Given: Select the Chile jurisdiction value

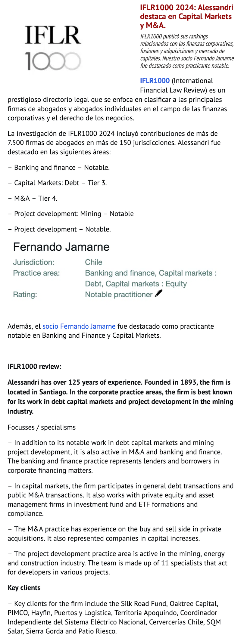Looking at the screenshot, I should tap(94, 262).
